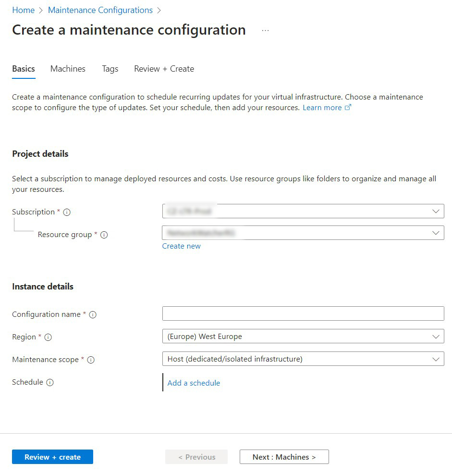The image size is (452, 476).
Task: Click the Resource group info icon
Action: point(104,235)
